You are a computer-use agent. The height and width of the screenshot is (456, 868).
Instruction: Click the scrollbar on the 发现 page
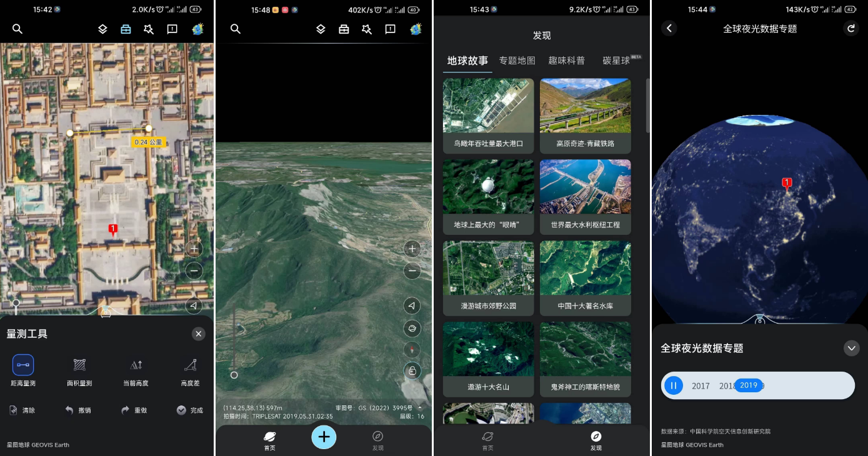click(x=647, y=105)
